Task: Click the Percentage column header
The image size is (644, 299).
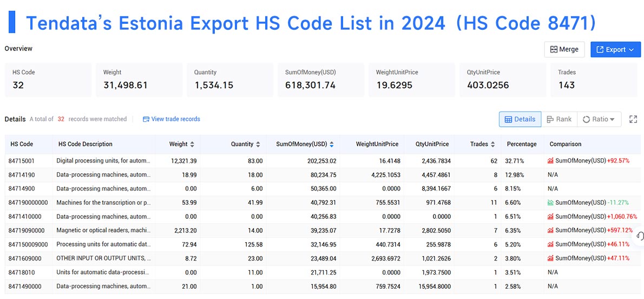Action: pyautogui.click(x=522, y=145)
